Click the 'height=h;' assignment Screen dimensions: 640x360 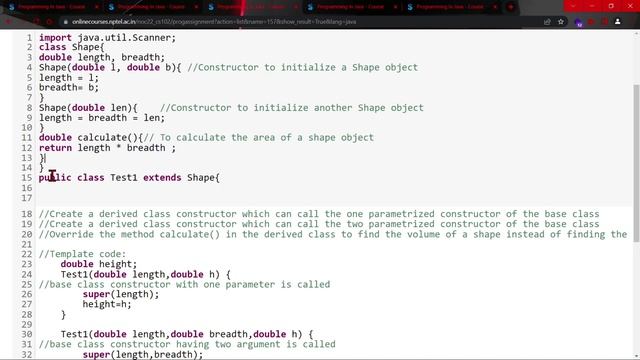(107, 304)
